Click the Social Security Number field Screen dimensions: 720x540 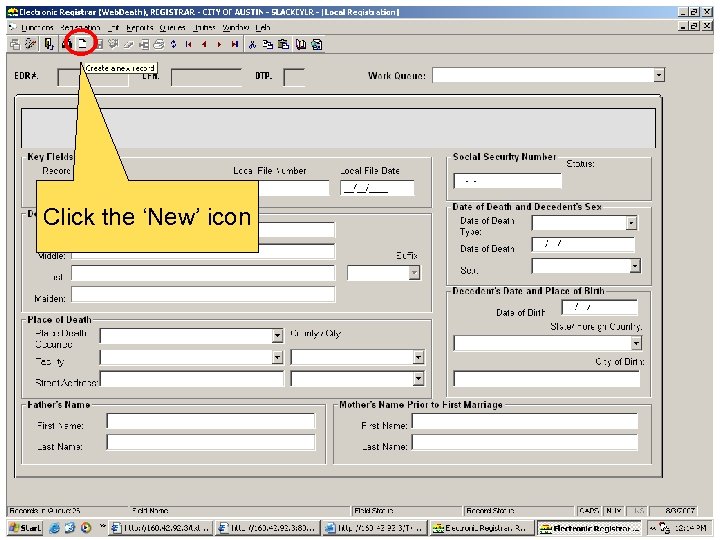[507, 180]
